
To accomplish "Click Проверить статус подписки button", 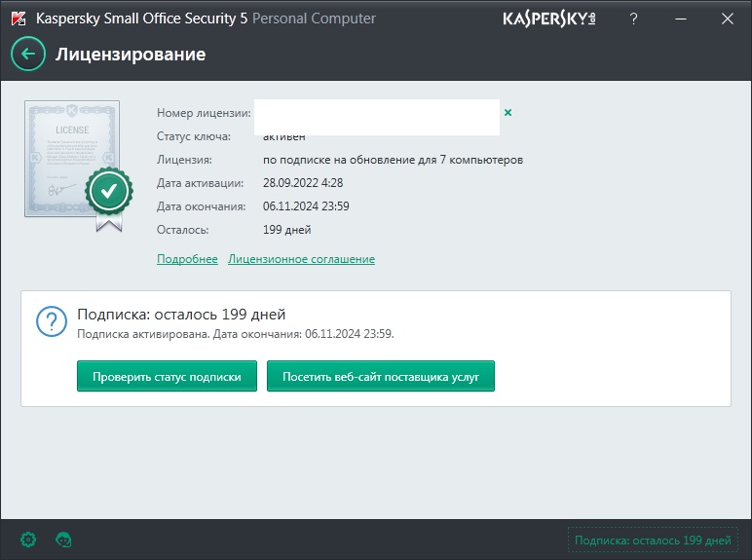I will click(167, 376).
